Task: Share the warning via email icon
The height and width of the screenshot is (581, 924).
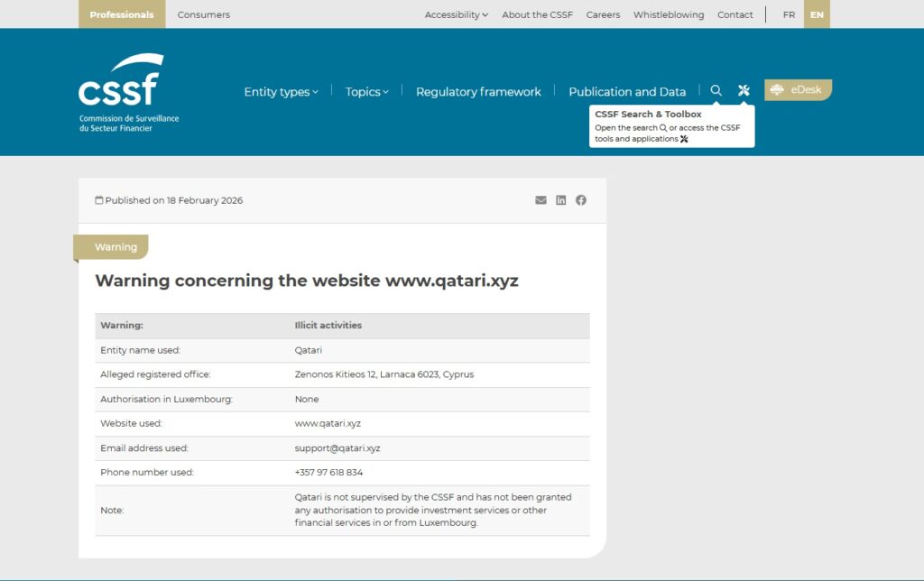Action: (541, 200)
